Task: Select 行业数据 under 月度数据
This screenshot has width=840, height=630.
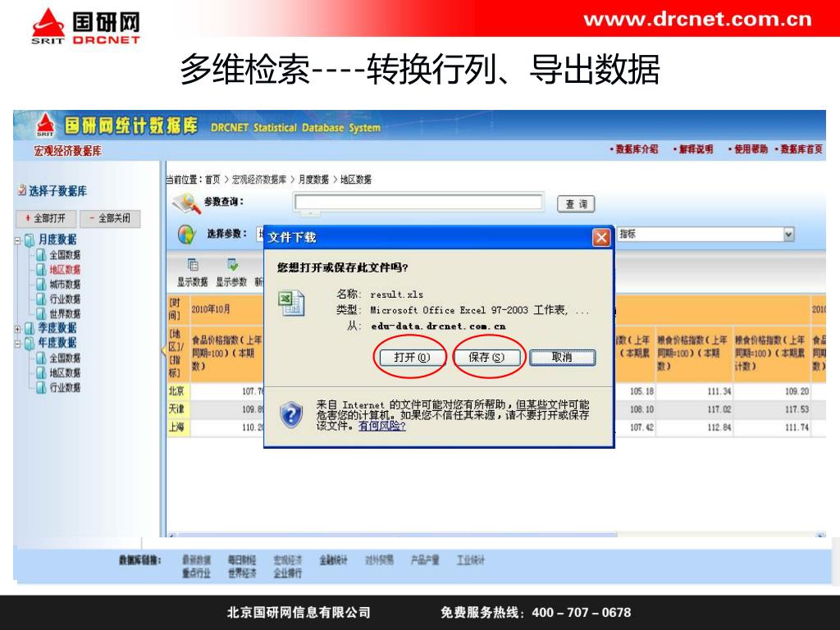Action: 65,299
